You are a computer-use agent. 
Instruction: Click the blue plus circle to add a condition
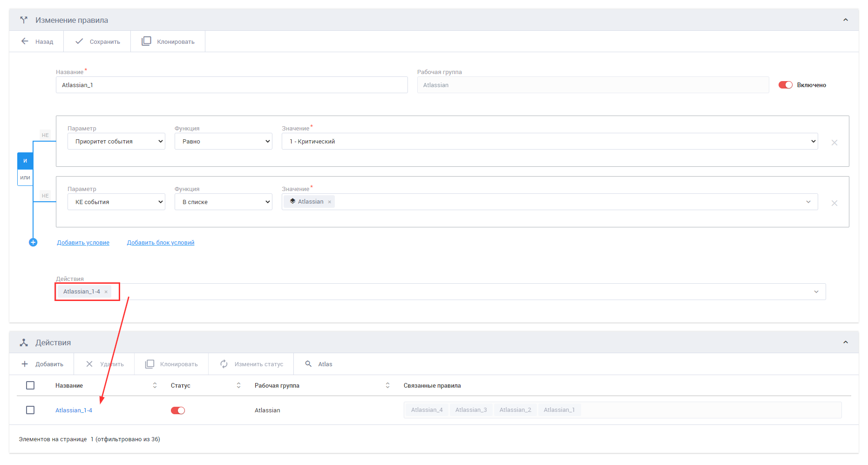click(x=33, y=242)
